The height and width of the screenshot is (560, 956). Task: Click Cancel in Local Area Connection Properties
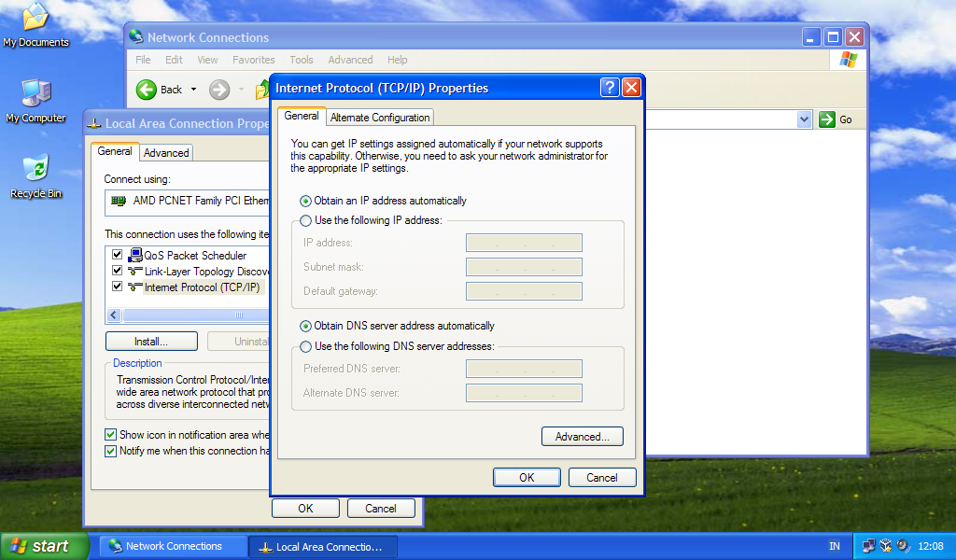[381, 509]
